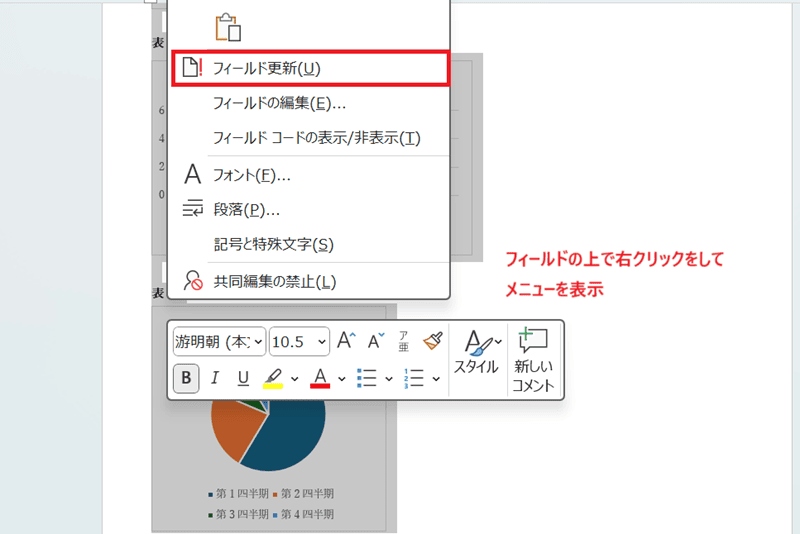Viewport: 800px width, 534px height.
Task: Expand bullet list style dropdown arrow
Action: coord(389,379)
